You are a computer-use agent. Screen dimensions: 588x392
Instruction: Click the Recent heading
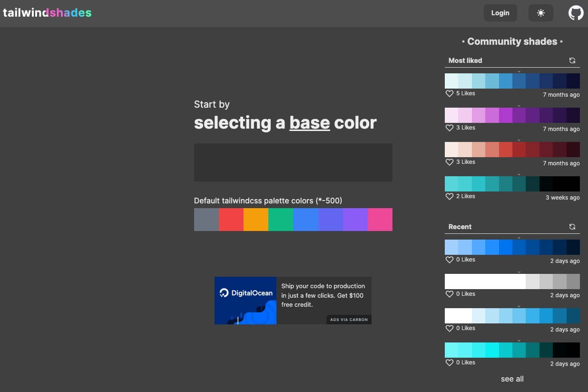(x=460, y=227)
